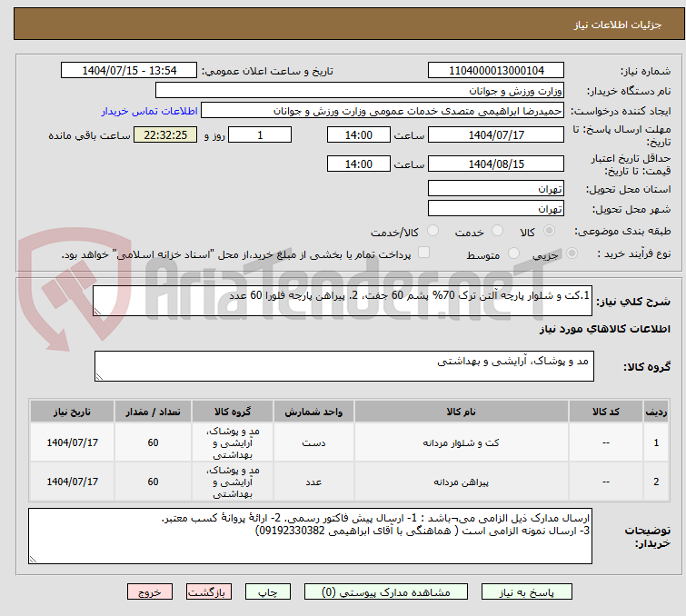Click the 'خروج' exit button
The image size is (686, 616).
click(150, 592)
